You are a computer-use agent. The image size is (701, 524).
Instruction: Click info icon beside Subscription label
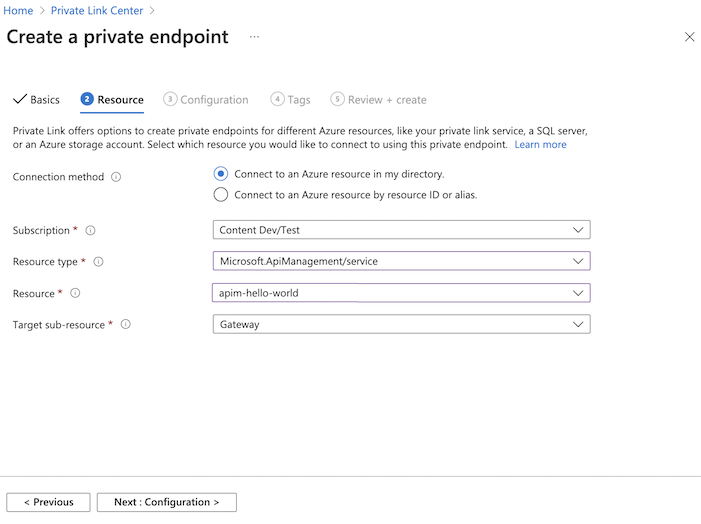(90, 230)
